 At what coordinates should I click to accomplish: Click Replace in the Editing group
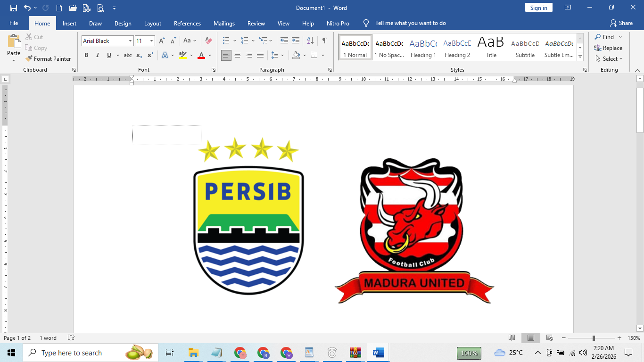click(x=608, y=48)
